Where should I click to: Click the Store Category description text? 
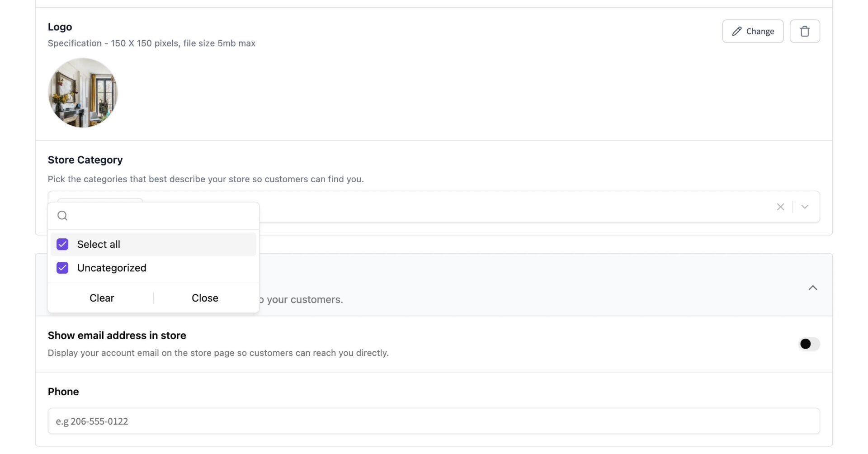click(206, 179)
